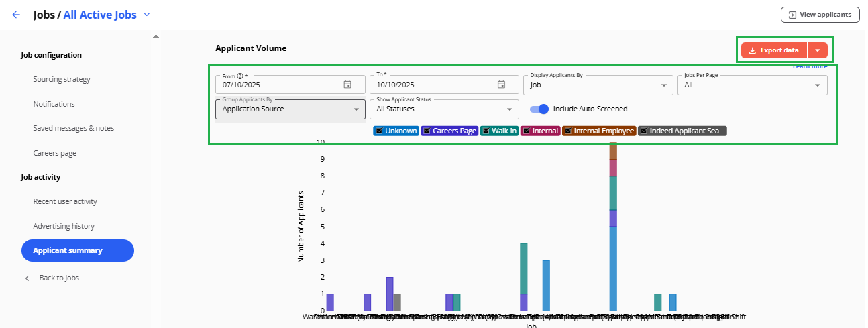This screenshot has width=868, height=328.
Task: Open the Export data split-button arrow
Action: [x=817, y=50]
